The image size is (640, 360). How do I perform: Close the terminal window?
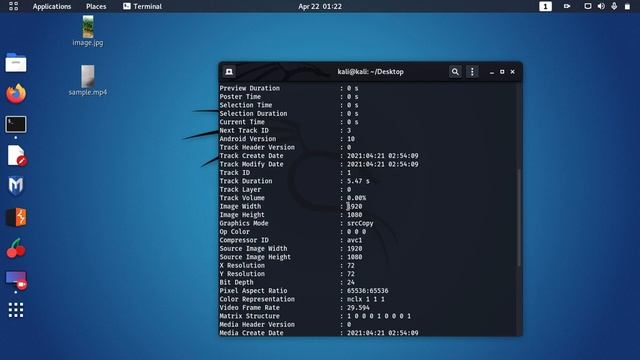[x=513, y=72]
